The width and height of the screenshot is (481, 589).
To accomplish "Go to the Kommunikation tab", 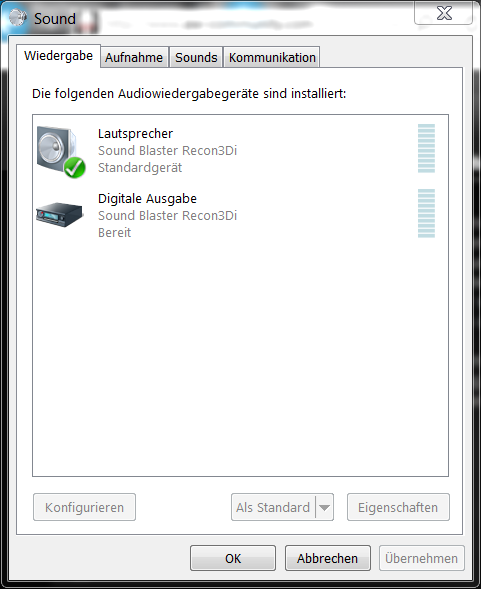I will [272, 57].
